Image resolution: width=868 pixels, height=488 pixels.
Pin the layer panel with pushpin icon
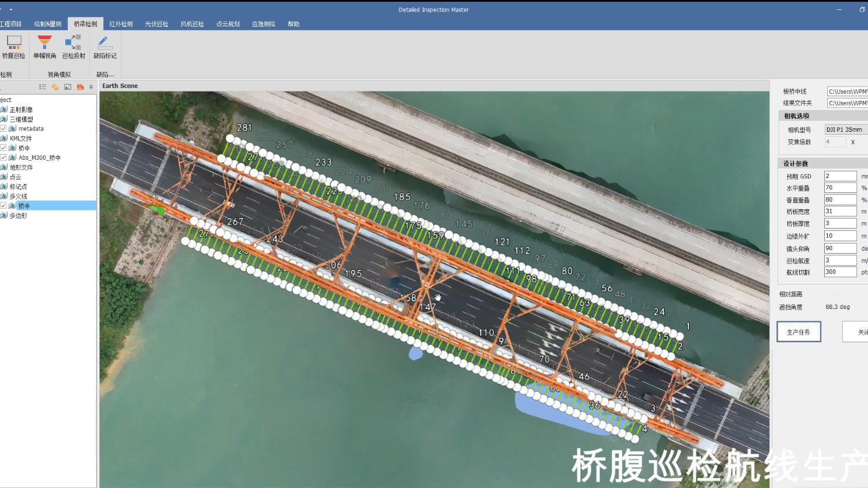[91, 87]
